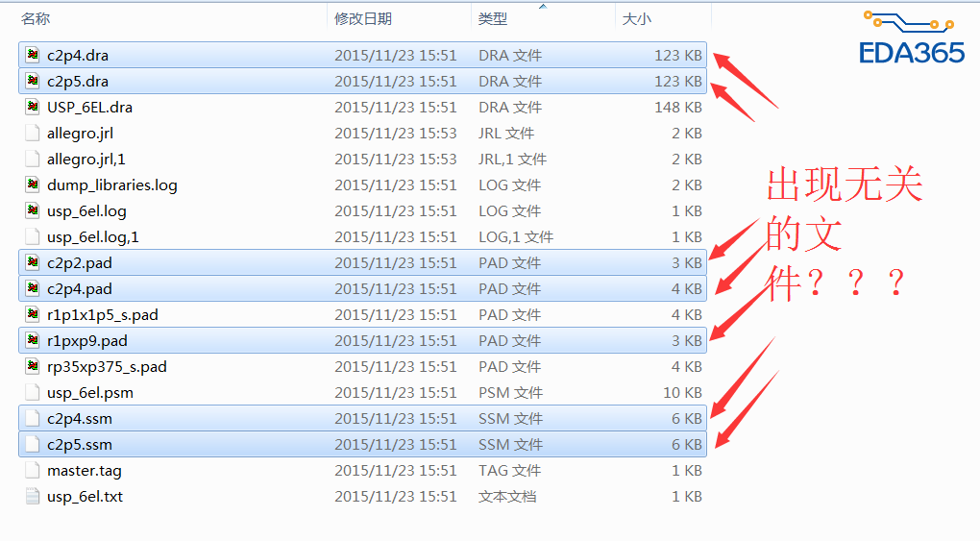Click the 文本文档 type cell

(x=507, y=497)
